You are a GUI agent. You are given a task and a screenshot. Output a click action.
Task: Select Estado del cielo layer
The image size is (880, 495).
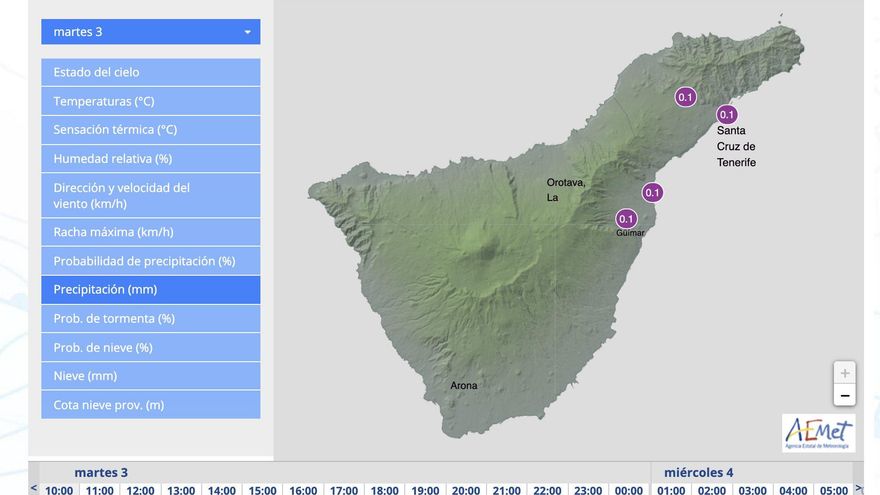tap(150, 72)
